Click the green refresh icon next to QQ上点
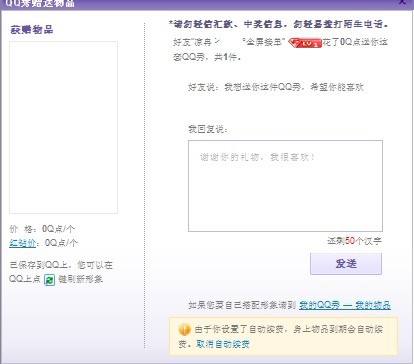414x364 pixels. click(49, 279)
